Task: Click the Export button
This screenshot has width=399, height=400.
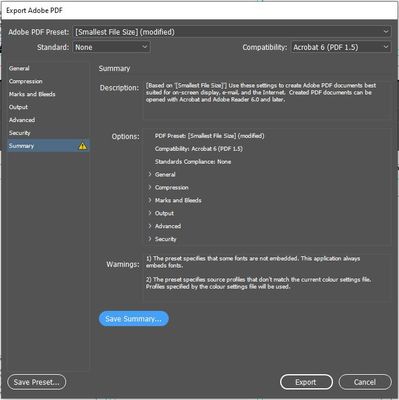Action: point(306,382)
